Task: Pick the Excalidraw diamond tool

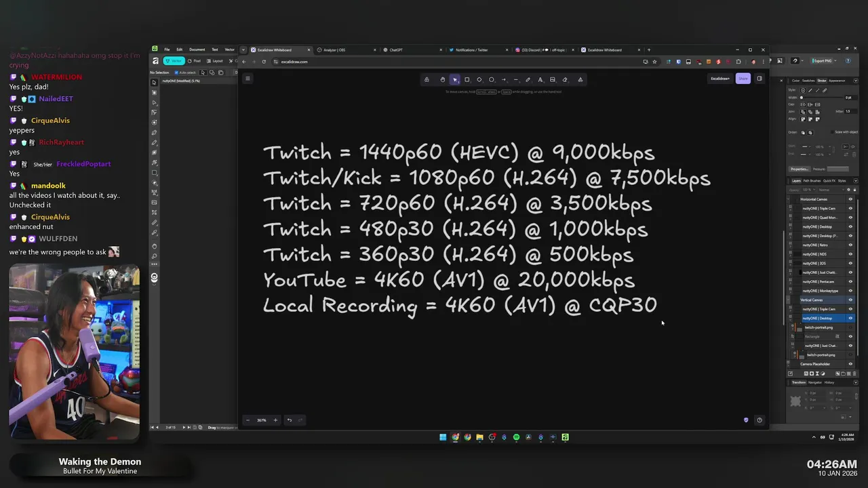Action: [479, 79]
